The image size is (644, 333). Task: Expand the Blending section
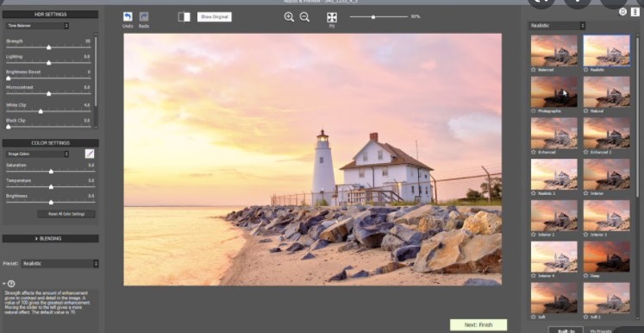(50, 238)
